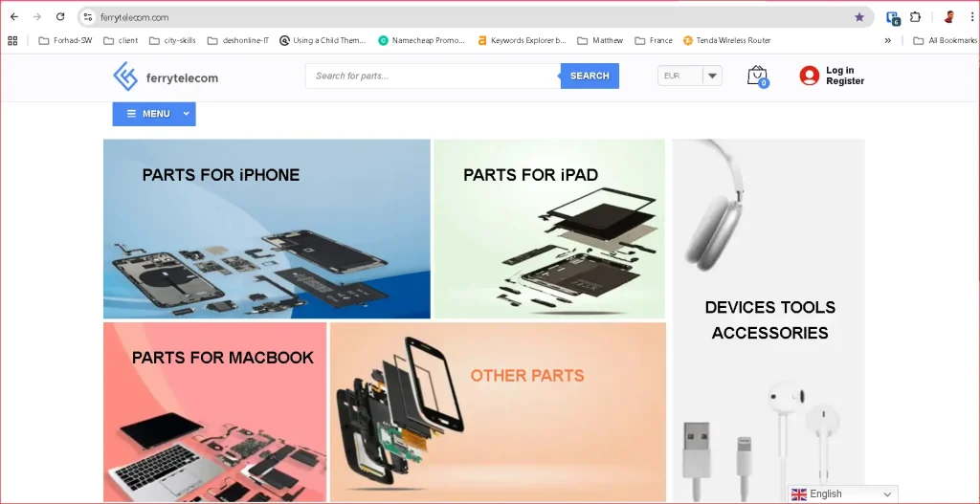This screenshot has height=504, width=980.
Task: Open the shopping cart icon
Action: 757,76
